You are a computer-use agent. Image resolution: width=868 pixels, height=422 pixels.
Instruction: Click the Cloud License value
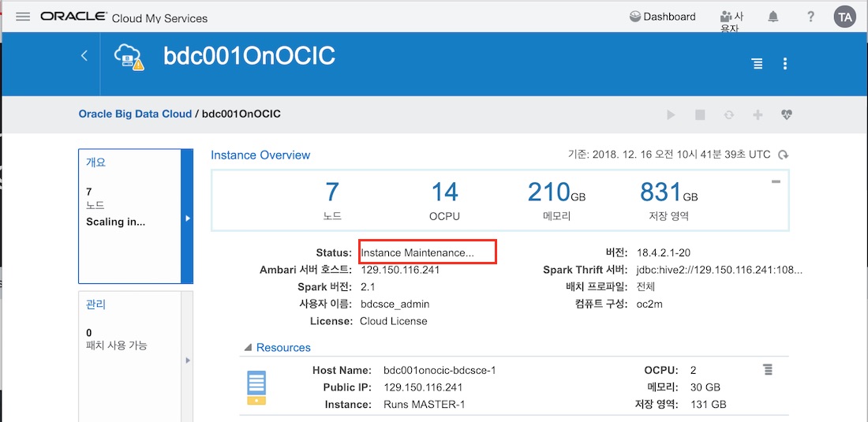coord(394,321)
